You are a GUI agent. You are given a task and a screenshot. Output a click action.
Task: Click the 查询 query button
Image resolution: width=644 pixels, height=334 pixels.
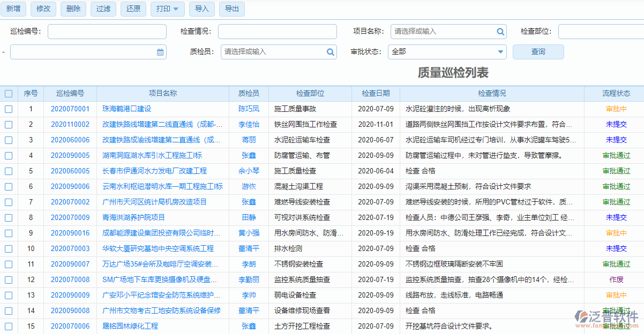(538, 52)
